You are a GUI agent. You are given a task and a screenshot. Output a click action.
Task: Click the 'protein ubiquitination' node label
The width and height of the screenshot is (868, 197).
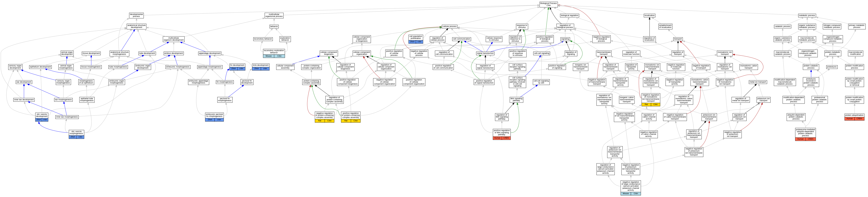[855, 115]
